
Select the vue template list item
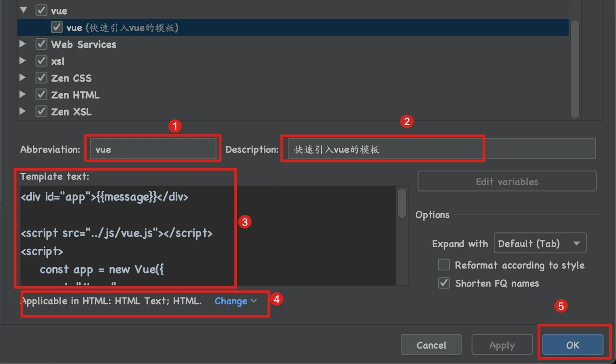[x=122, y=27]
